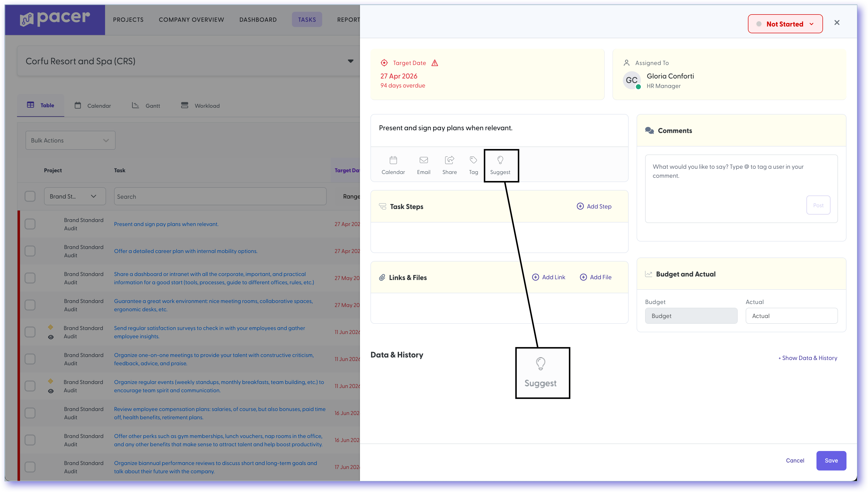This screenshot has width=868, height=492.
Task: Open 'Offer a detailed career plan' task link
Action: click(x=186, y=251)
